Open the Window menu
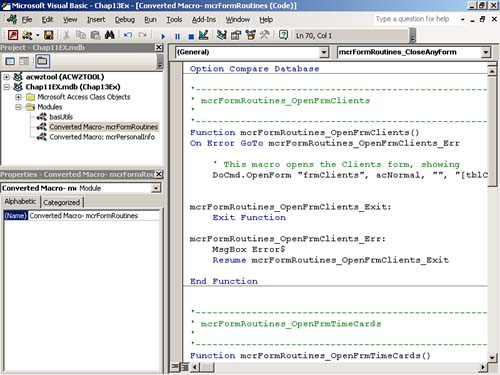 pyautogui.click(x=238, y=20)
